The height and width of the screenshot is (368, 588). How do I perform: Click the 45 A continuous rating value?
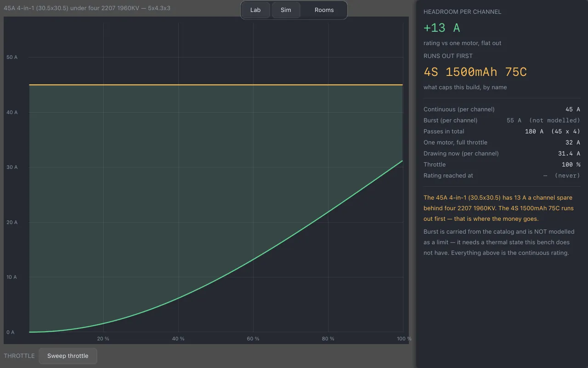point(573,109)
